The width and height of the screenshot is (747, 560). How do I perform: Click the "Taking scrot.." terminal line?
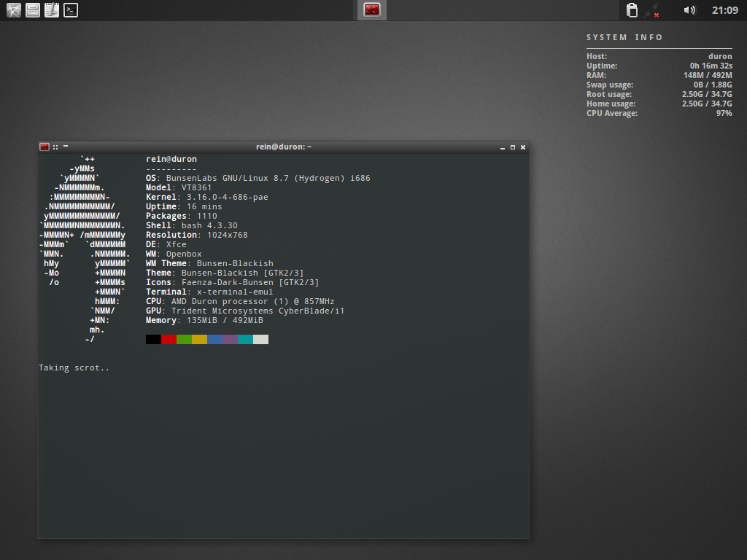click(74, 367)
